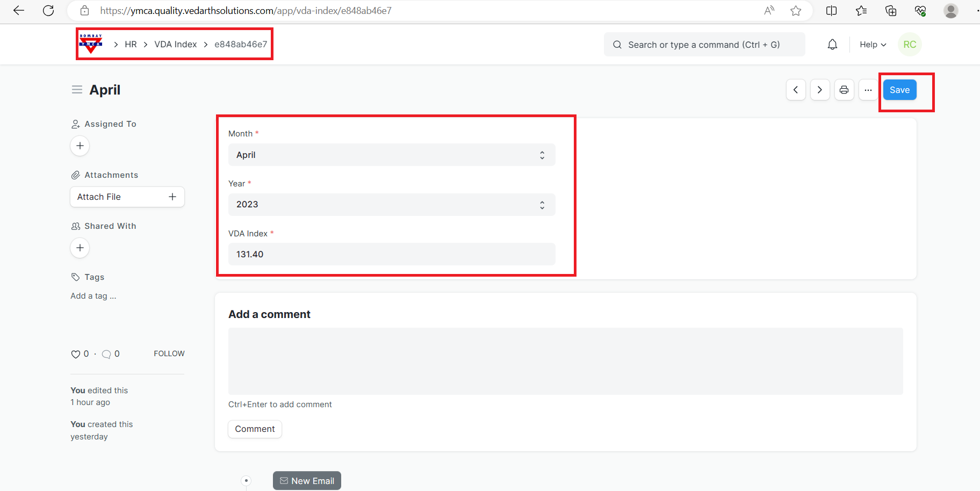Navigate to HR breadcrumb

click(x=131, y=45)
